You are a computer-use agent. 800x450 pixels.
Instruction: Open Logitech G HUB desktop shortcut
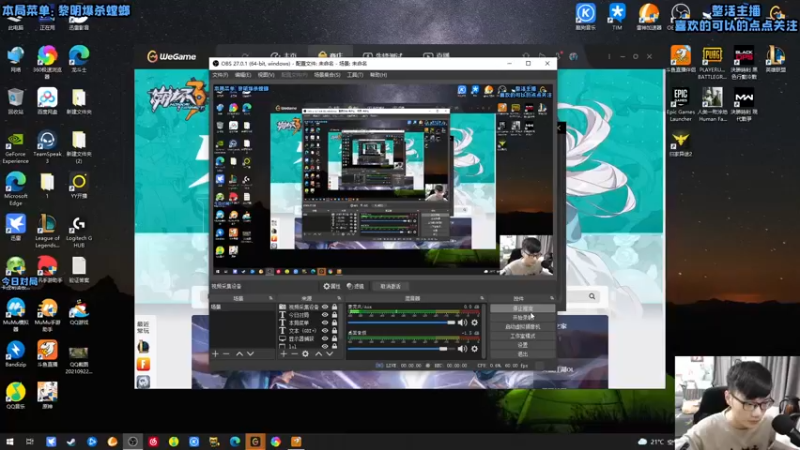[x=79, y=231]
